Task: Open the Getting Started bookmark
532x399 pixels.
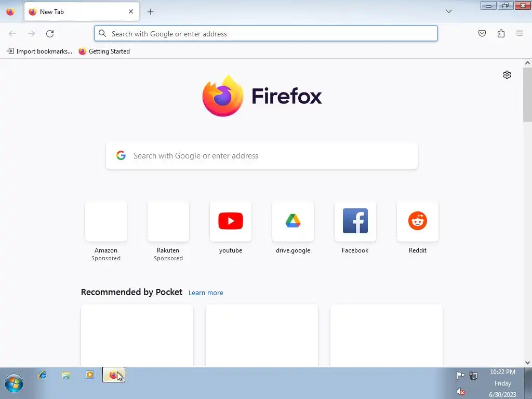Action: pyautogui.click(x=104, y=51)
